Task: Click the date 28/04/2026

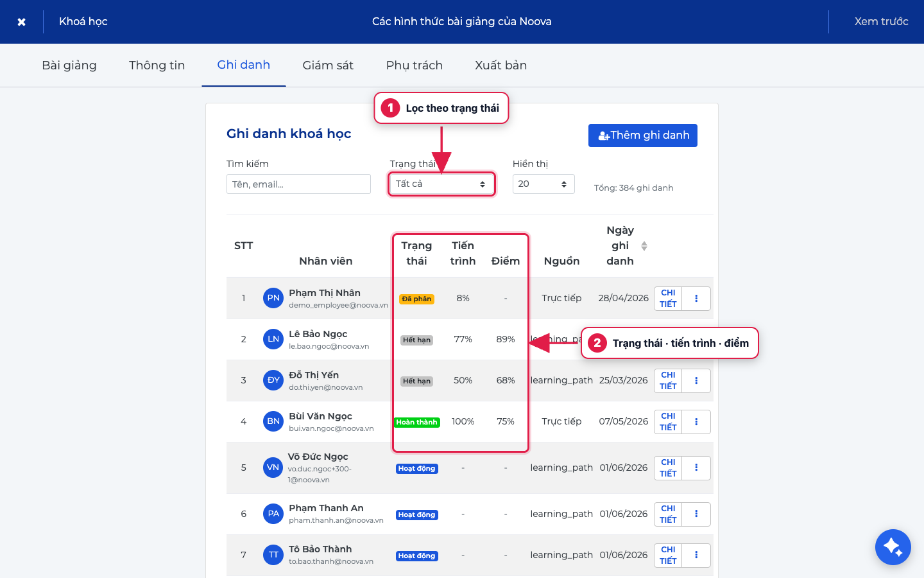Action: coord(624,298)
